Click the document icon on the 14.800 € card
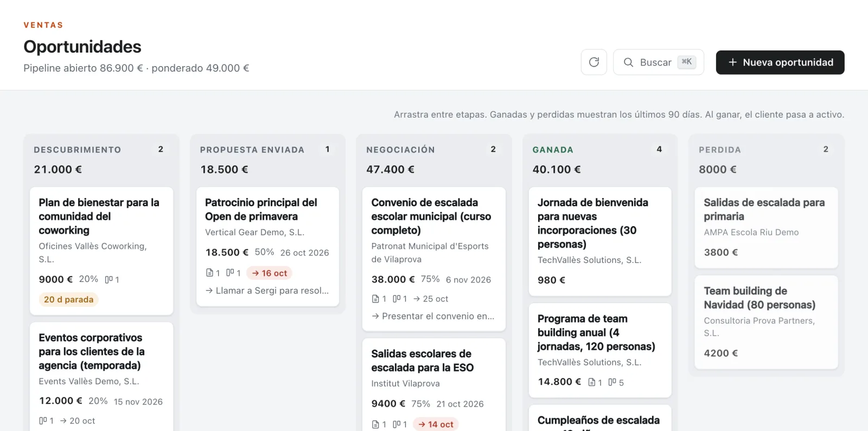The height and width of the screenshot is (431, 868). 592,382
